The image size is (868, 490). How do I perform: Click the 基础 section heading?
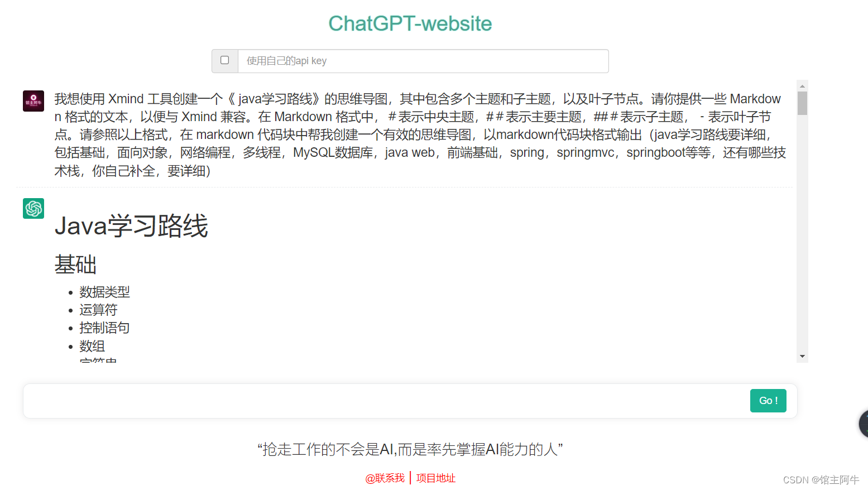(75, 265)
